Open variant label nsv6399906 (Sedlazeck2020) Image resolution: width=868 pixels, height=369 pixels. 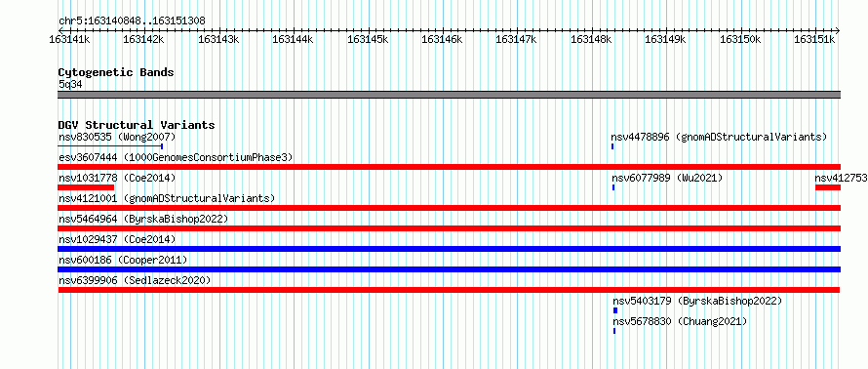tap(135, 280)
